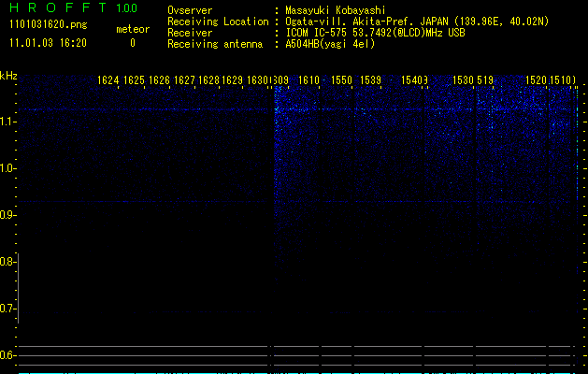Click the 1530 time marker
588x374 pixels.
(464, 80)
